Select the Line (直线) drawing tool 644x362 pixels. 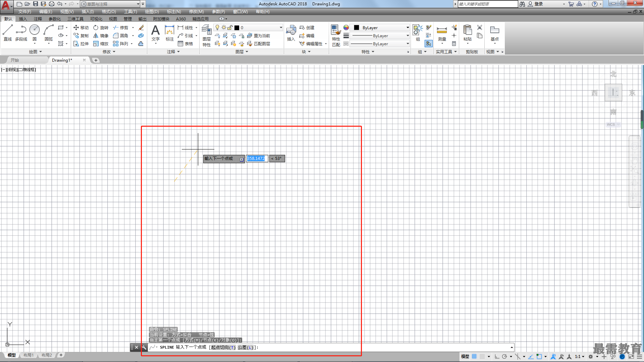click(7, 33)
